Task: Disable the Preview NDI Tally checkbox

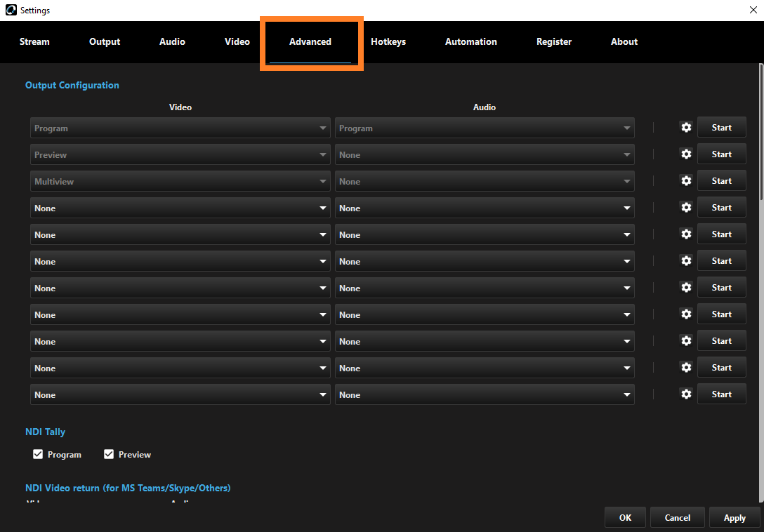Action: click(109, 454)
